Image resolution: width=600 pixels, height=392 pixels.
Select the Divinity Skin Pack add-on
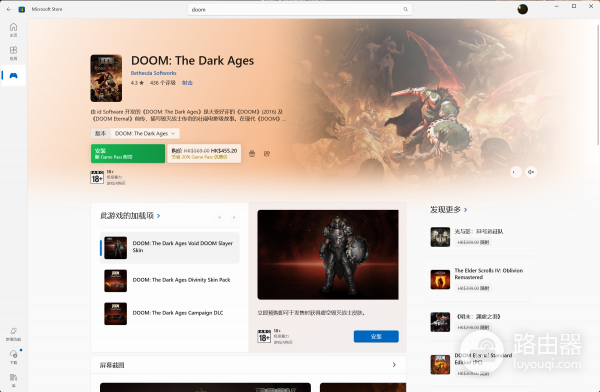point(170,280)
